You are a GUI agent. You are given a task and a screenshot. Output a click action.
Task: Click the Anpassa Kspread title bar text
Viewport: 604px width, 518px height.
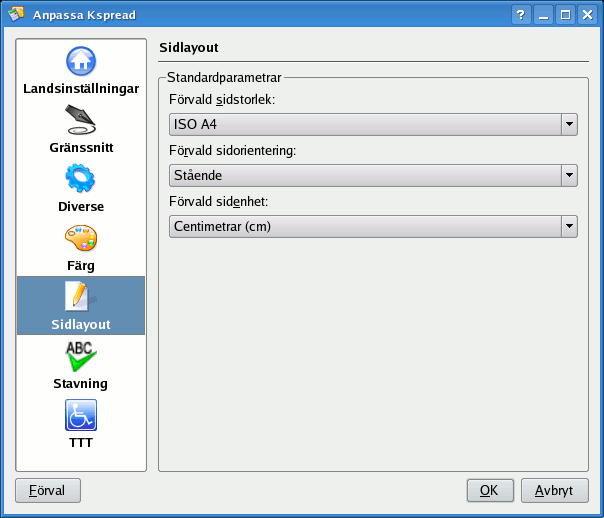click(x=84, y=15)
